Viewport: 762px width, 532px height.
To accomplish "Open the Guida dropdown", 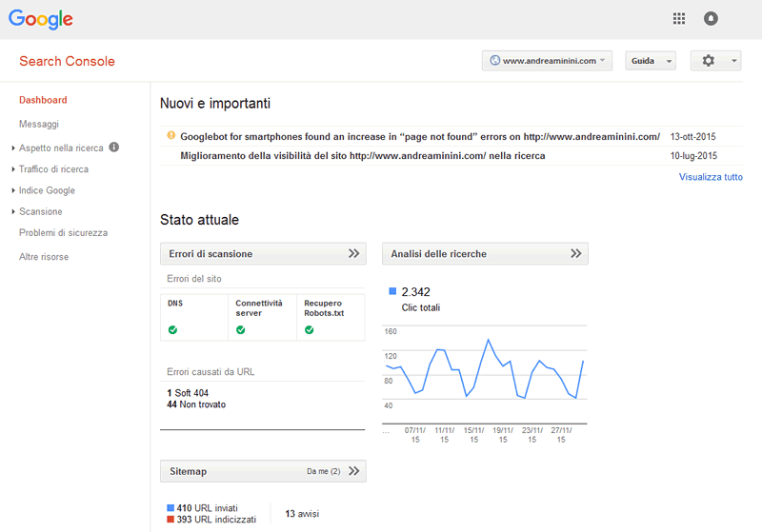I will 651,61.
